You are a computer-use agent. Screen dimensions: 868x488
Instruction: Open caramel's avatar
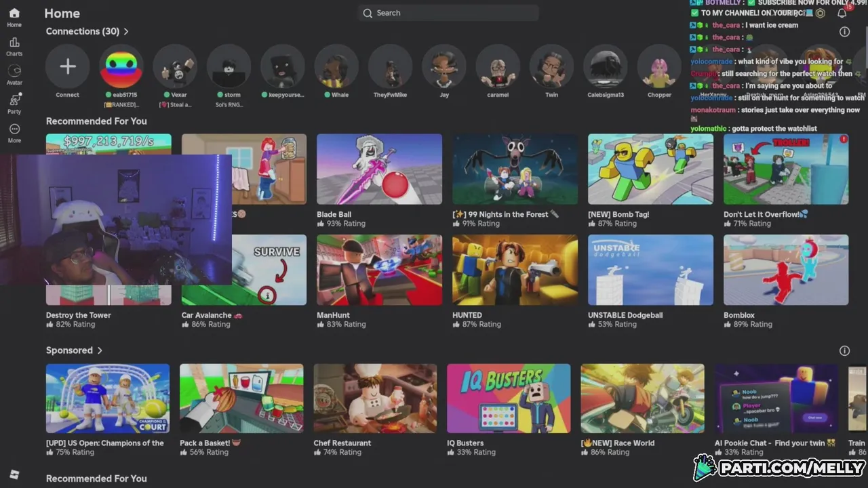coord(498,66)
